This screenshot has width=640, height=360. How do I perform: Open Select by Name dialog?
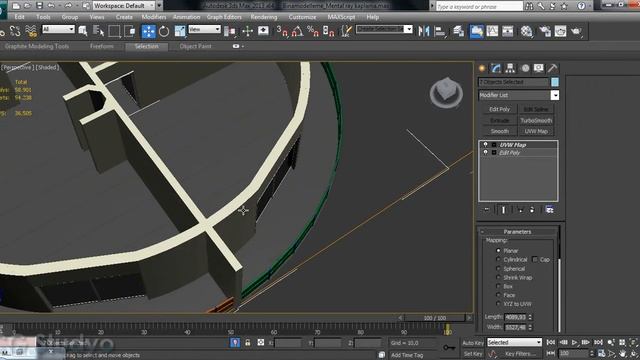(98, 31)
